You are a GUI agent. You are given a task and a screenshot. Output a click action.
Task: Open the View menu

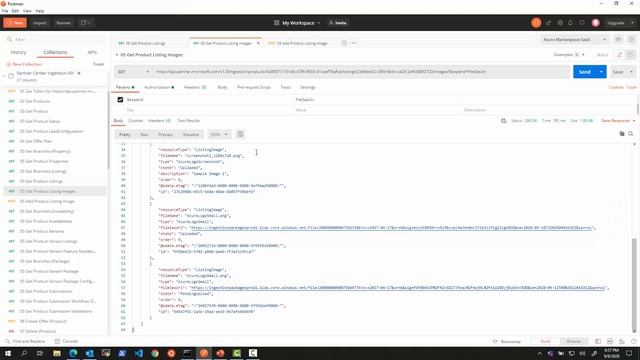[x=27, y=11]
